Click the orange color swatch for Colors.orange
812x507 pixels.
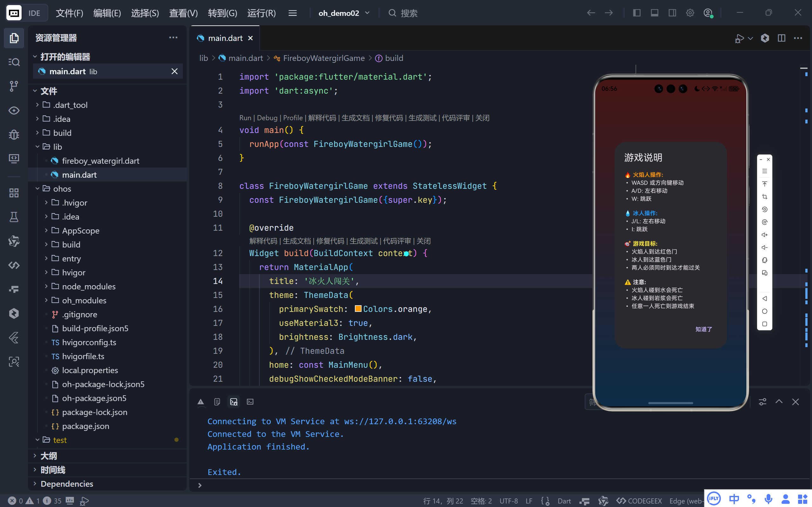click(x=358, y=308)
